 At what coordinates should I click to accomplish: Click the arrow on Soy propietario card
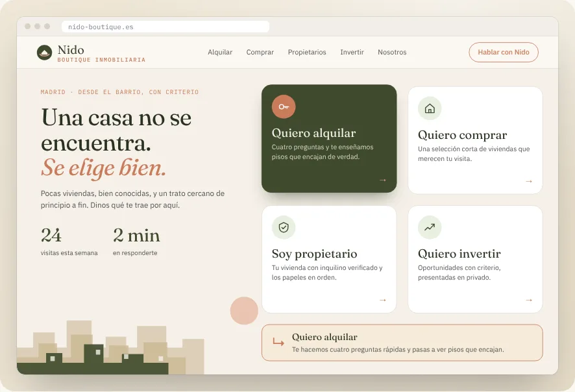pos(382,300)
